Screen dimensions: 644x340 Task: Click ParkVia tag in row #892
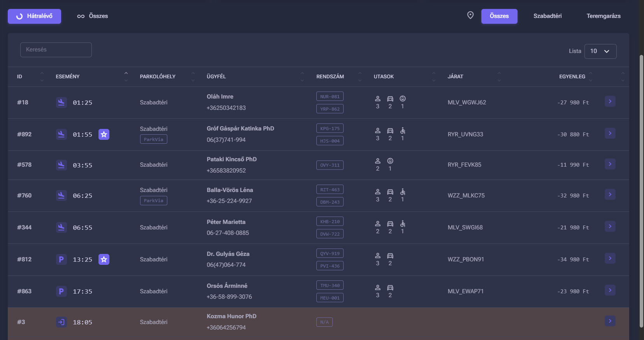pyautogui.click(x=154, y=139)
